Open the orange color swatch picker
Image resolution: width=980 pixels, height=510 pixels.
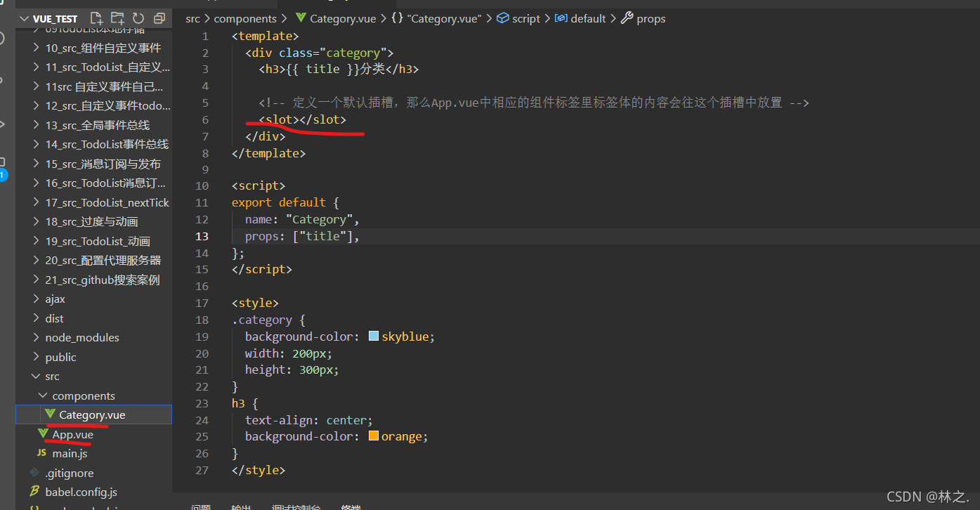click(x=373, y=436)
